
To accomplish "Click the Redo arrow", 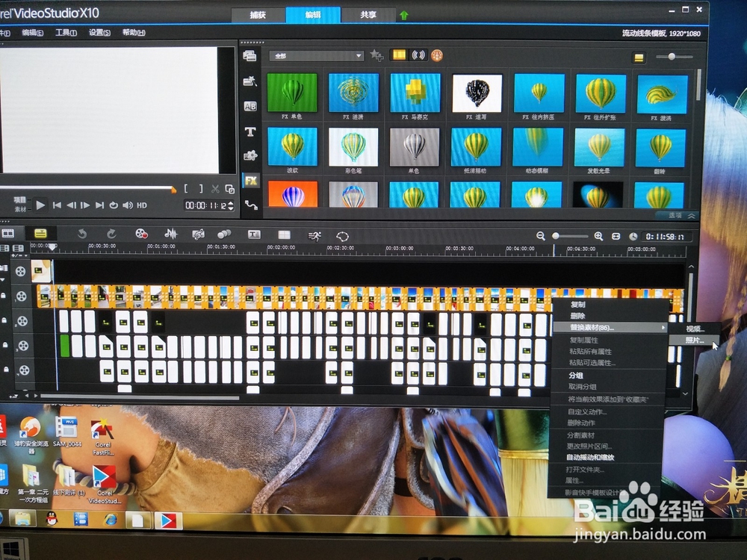I will (x=111, y=233).
